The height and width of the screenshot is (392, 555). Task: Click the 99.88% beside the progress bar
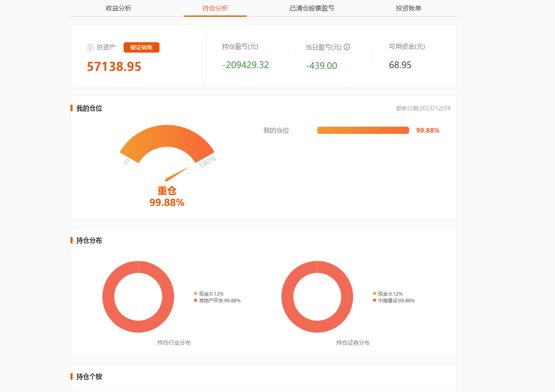(428, 130)
